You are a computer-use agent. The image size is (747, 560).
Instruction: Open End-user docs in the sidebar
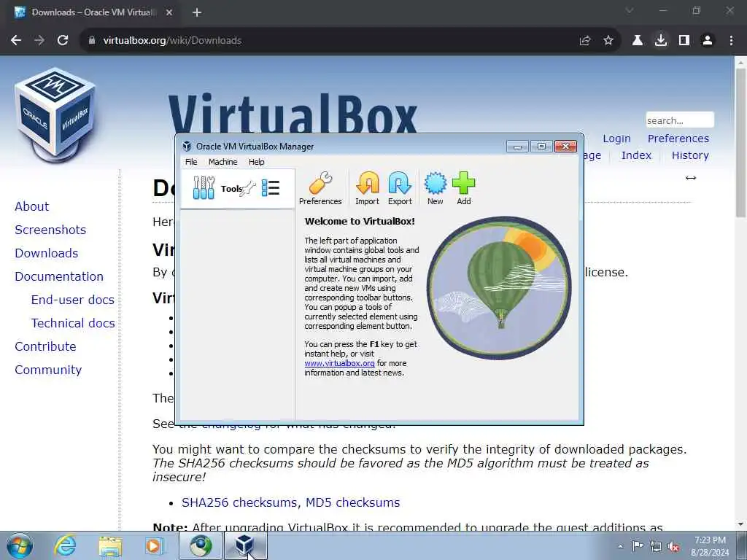[x=73, y=300]
